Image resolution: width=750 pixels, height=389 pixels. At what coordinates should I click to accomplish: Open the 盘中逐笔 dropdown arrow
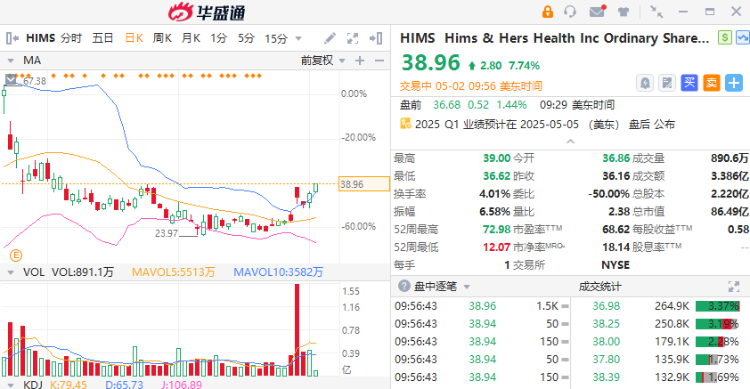tap(467, 287)
